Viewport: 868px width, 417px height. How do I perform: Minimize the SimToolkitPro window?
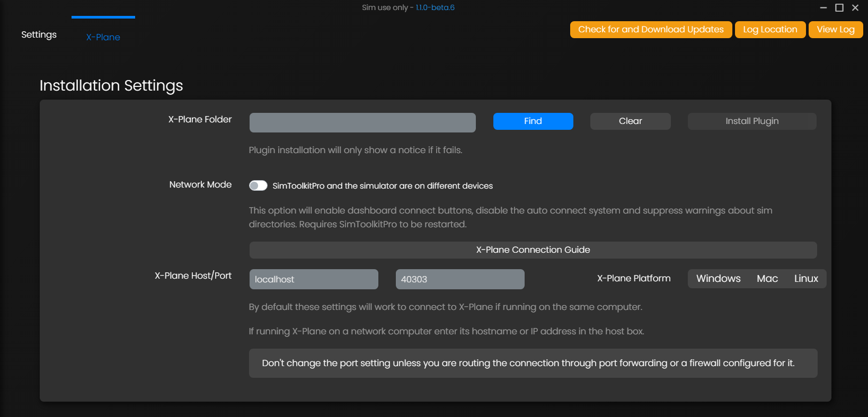pyautogui.click(x=823, y=7)
